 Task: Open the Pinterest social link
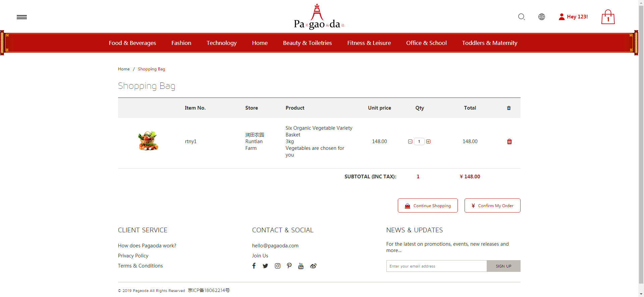click(289, 266)
